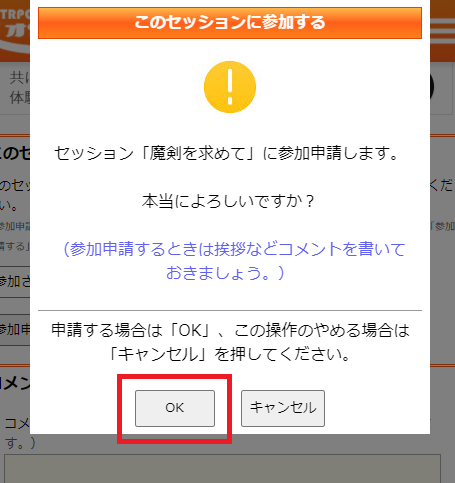Click the セッション「魔剣を求めて」 message text
The image size is (455, 483).
(226, 154)
